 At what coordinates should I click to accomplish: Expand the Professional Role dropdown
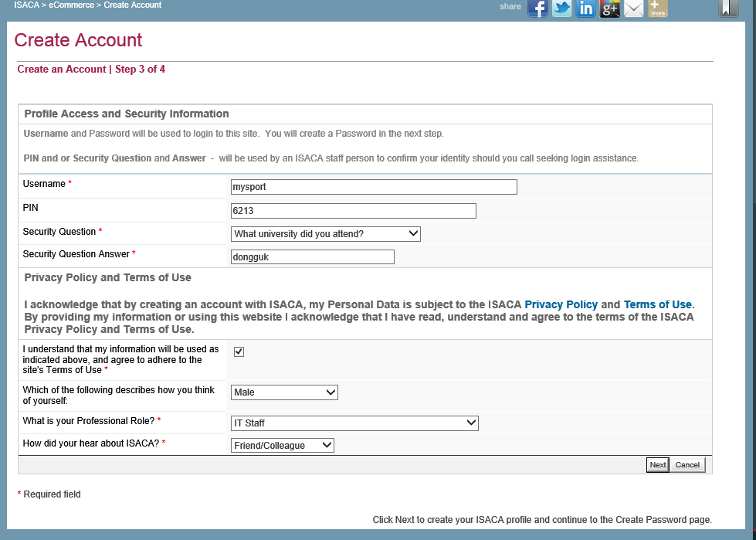coord(354,423)
